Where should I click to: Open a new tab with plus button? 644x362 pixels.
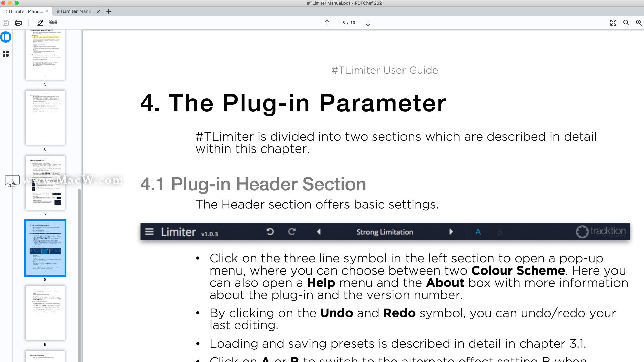pyautogui.click(x=109, y=11)
